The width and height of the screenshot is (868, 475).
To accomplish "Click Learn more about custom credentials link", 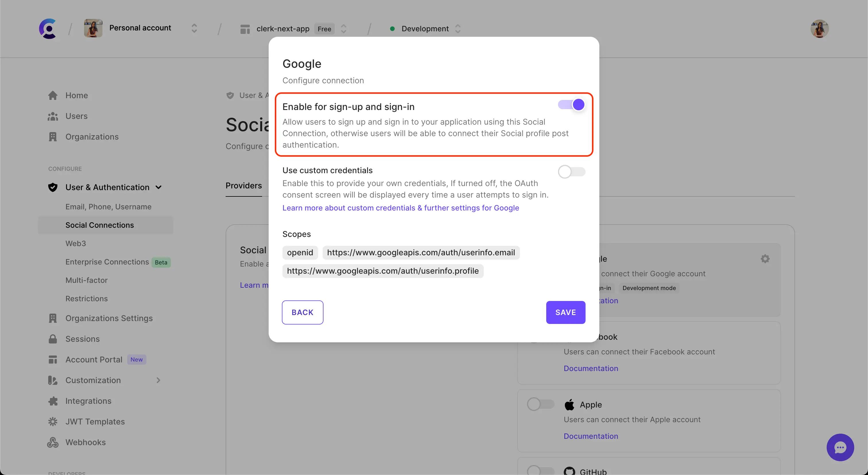I will [400, 208].
